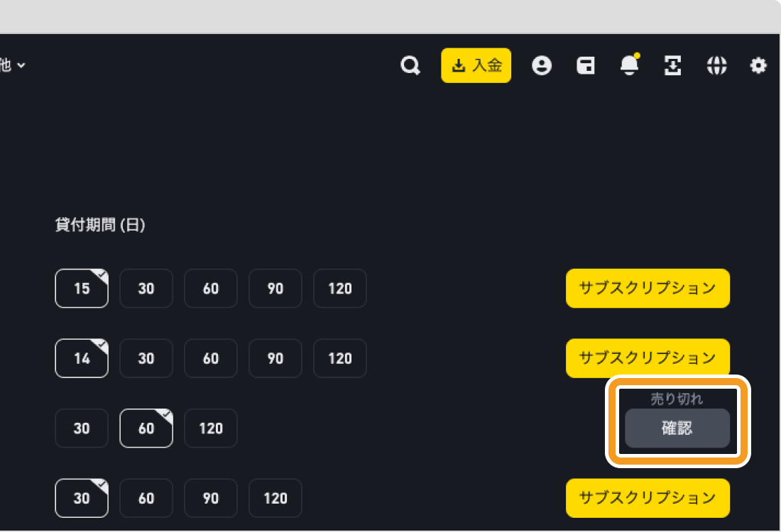
Task: Open the user account profile icon
Action: pos(542,66)
